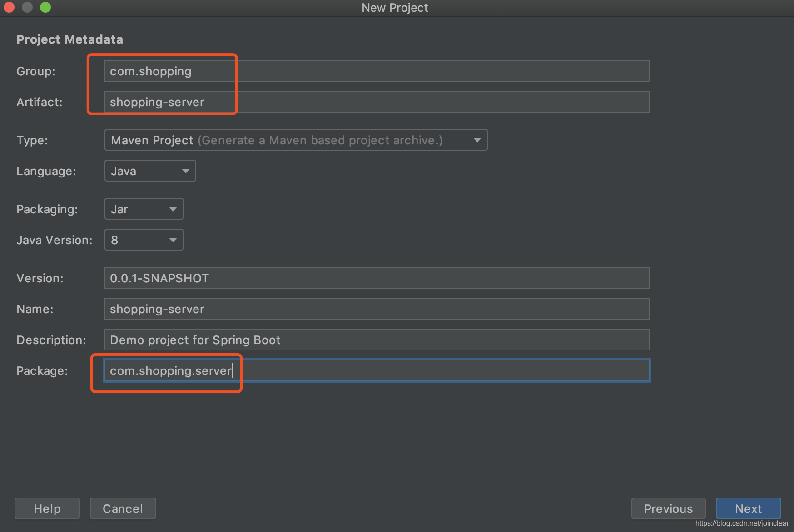794x532 pixels.
Task: Click the New Project window title
Action: (x=395, y=8)
